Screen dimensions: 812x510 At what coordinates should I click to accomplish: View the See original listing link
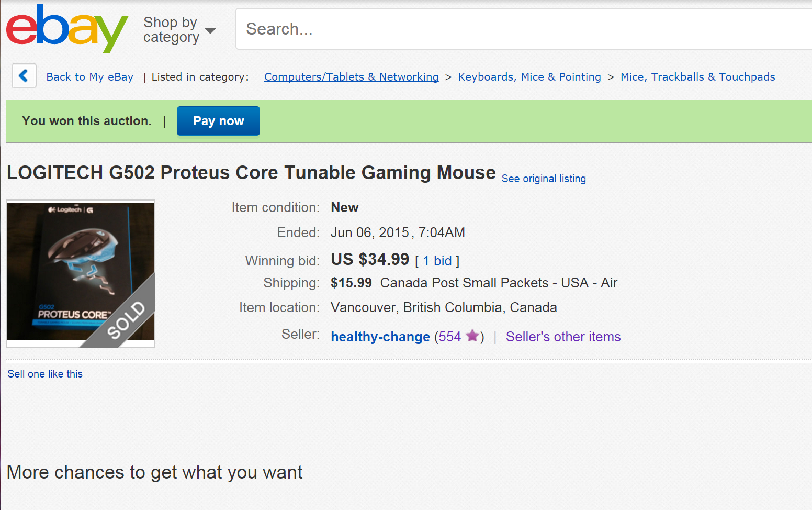544,179
